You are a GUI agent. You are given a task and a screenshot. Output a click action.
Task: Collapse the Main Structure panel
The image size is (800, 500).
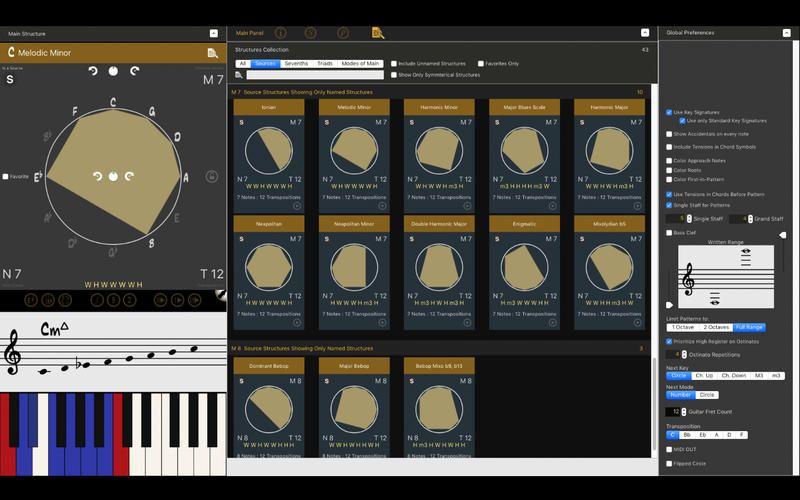click(214, 33)
